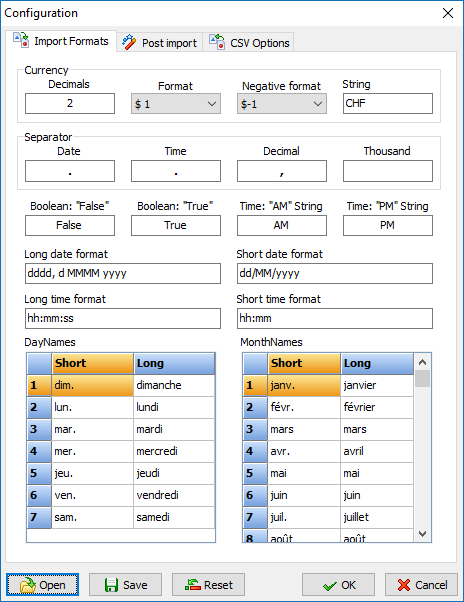Click the Long time format field

pyautogui.click(x=123, y=318)
